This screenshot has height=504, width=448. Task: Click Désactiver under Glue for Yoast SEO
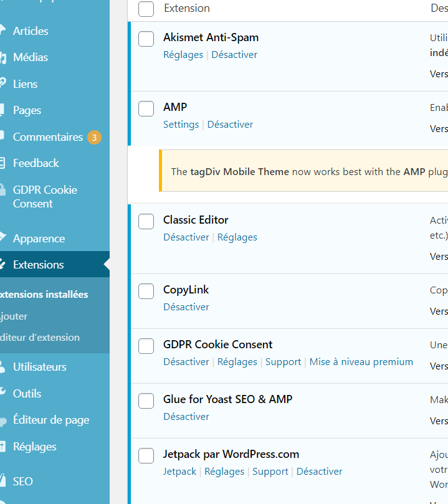click(186, 417)
